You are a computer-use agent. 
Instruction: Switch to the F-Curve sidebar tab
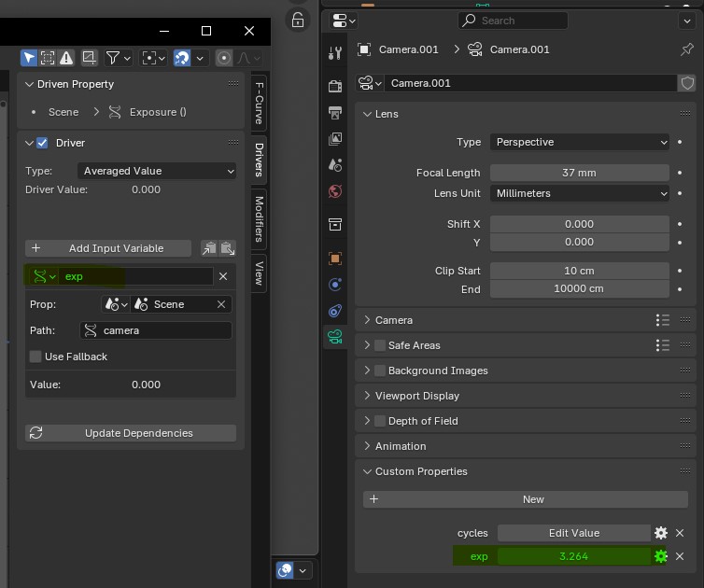click(x=259, y=103)
